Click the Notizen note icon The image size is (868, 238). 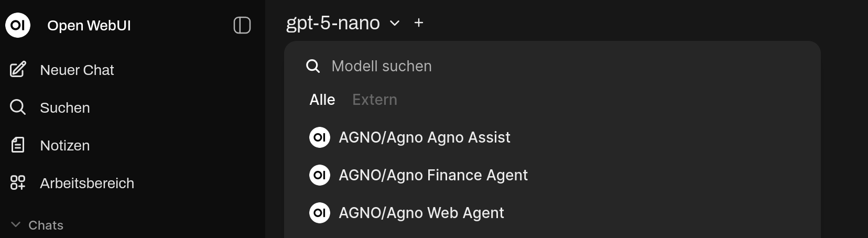[x=18, y=145]
